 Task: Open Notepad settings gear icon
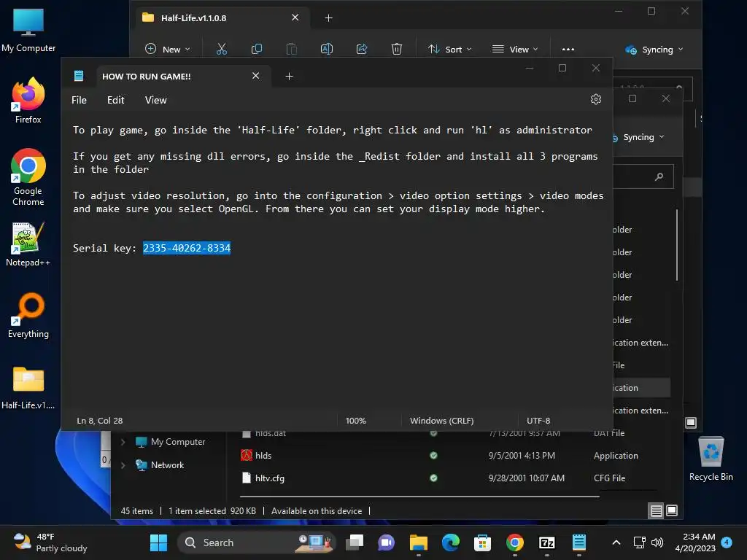coord(595,99)
